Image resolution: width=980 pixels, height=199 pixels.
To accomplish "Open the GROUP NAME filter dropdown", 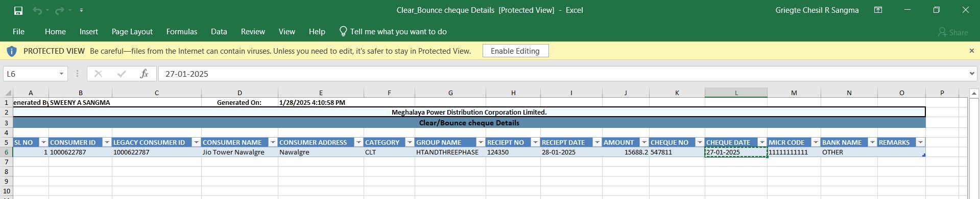I will point(481,142).
